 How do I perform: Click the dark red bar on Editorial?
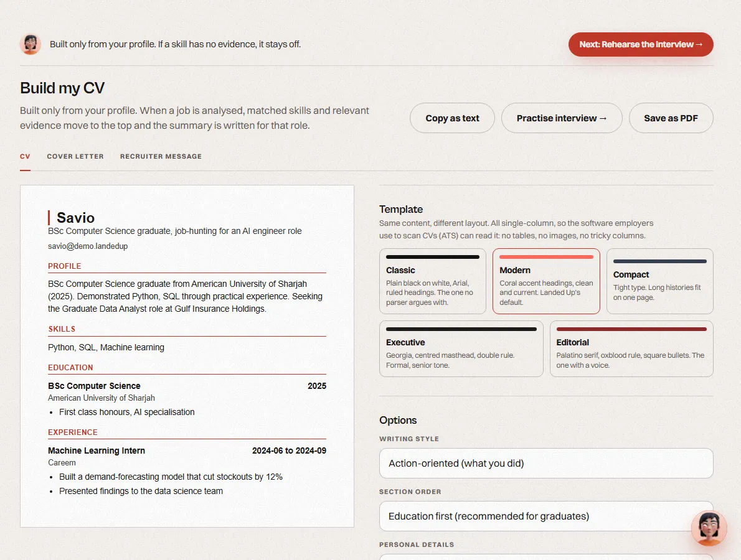(631, 329)
